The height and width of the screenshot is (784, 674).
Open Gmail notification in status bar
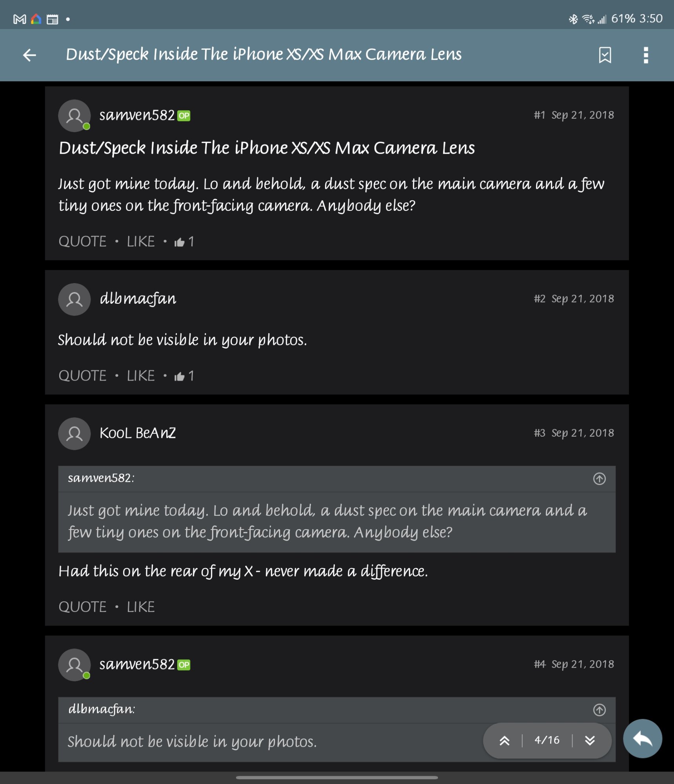click(20, 19)
